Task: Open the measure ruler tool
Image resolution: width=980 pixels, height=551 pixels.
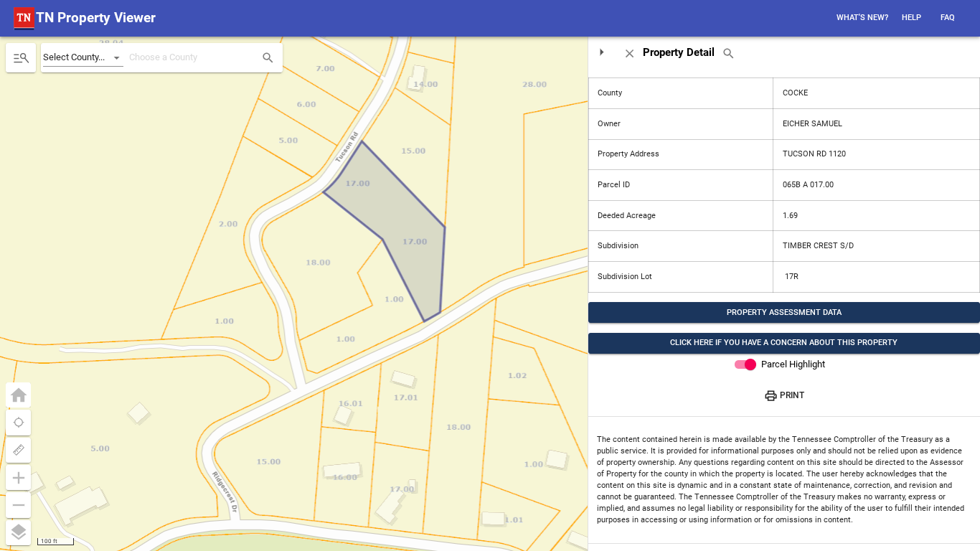Action: tap(19, 451)
